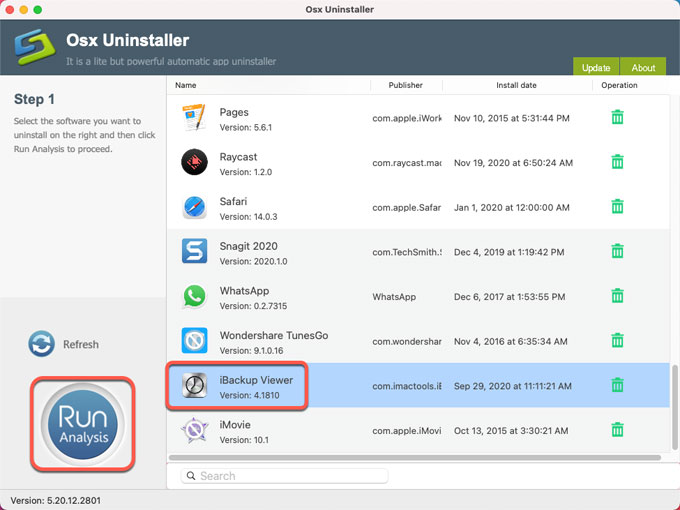Select the 'Safari' name text

pyautogui.click(x=233, y=202)
